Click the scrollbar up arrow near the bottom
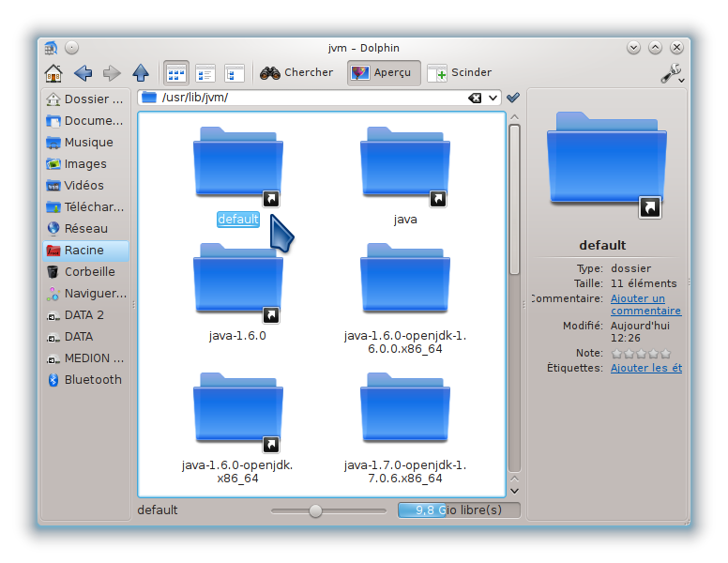728x563 pixels. [x=514, y=479]
